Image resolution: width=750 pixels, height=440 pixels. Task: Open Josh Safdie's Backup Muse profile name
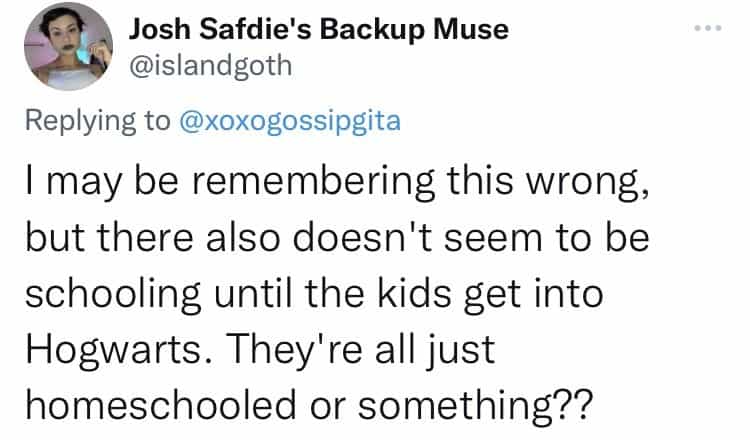[x=319, y=30]
